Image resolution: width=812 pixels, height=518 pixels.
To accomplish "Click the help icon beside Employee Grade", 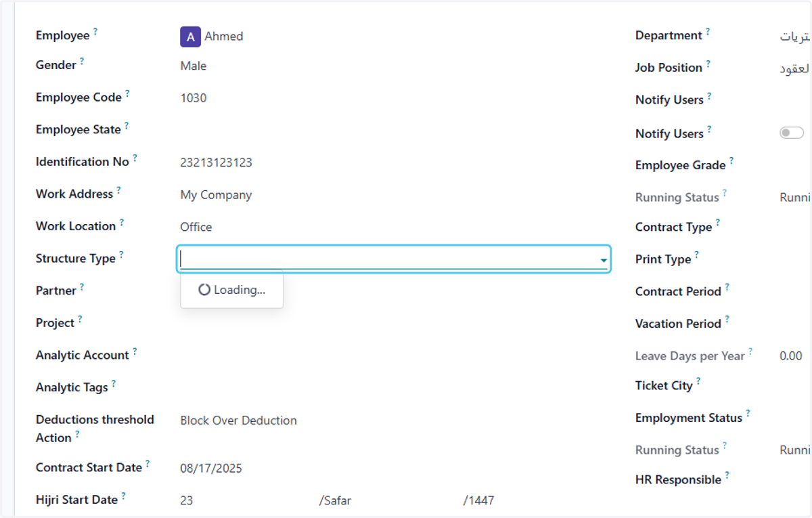I will (x=731, y=161).
